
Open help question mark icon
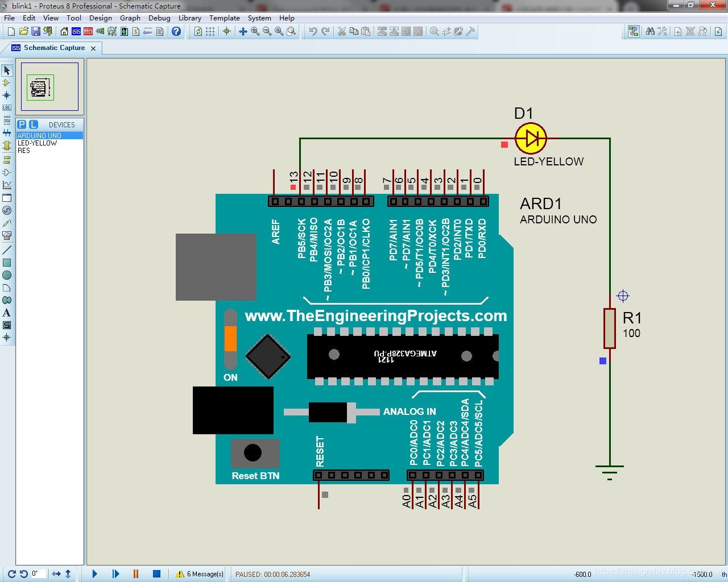point(176,31)
